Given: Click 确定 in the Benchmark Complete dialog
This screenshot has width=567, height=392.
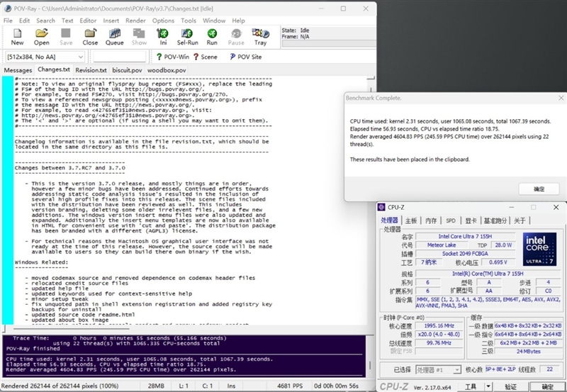Looking at the screenshot, I should 539,189.
